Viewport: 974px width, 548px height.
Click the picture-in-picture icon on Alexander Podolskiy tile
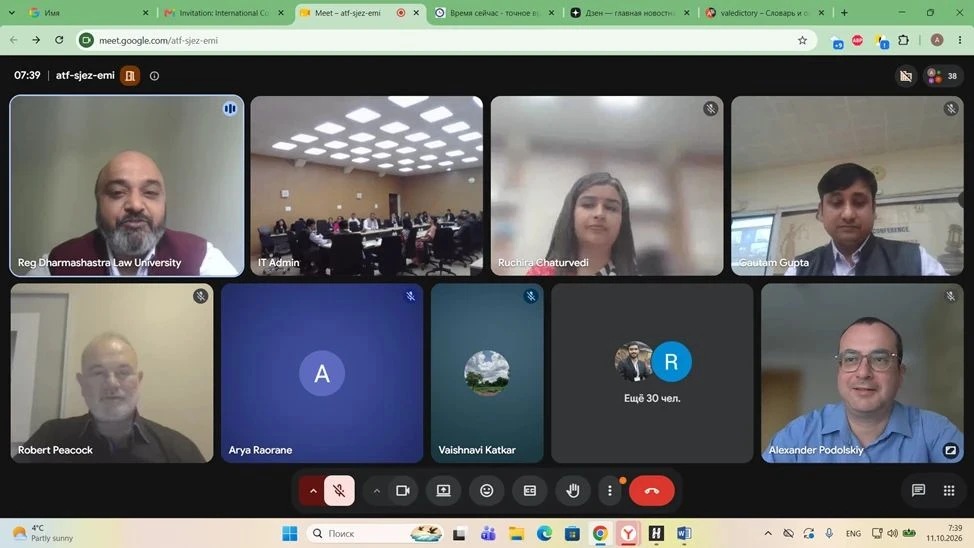click(x=950, y=450)
